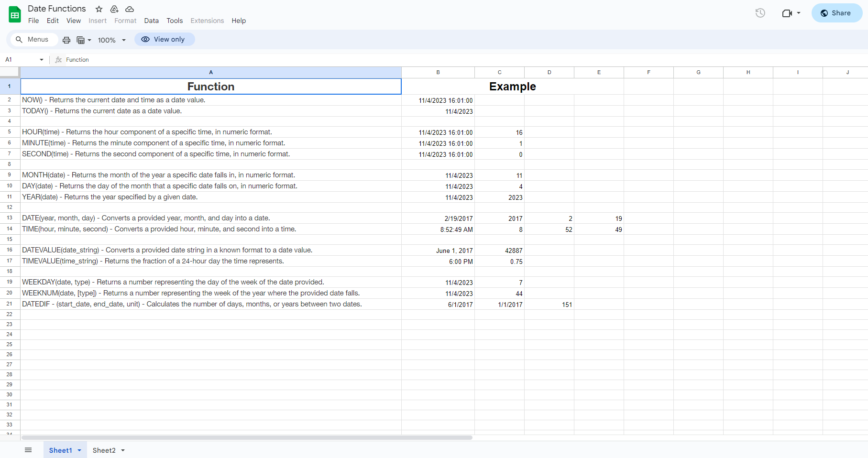Star the Date Functions document
The image size is (868, 458).
tap(99, 9)
